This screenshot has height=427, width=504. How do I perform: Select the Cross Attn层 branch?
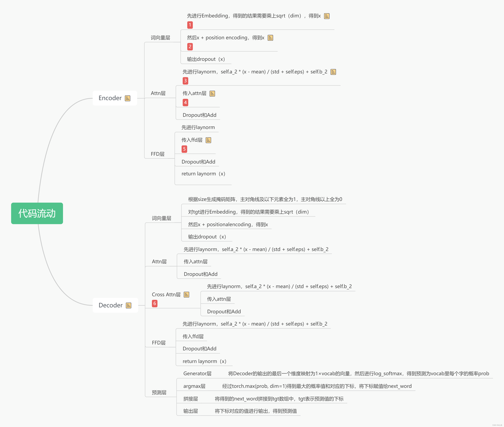[166, 295]
